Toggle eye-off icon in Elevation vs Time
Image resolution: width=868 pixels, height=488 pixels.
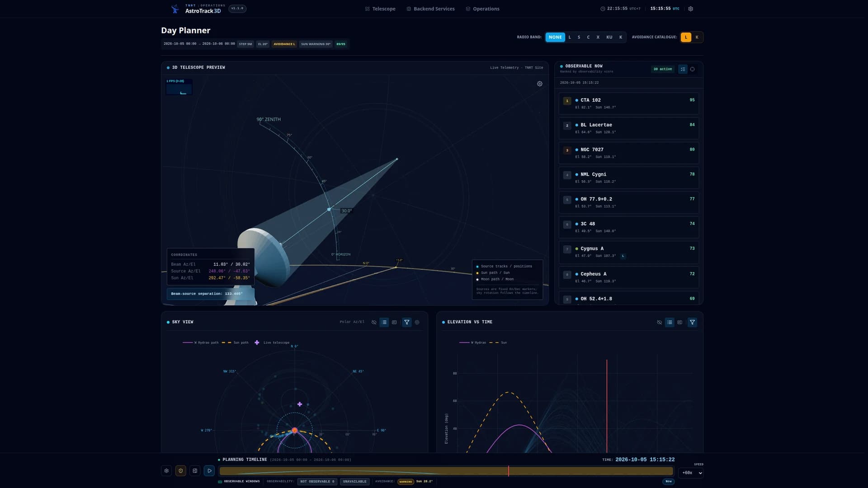[659, 322]
